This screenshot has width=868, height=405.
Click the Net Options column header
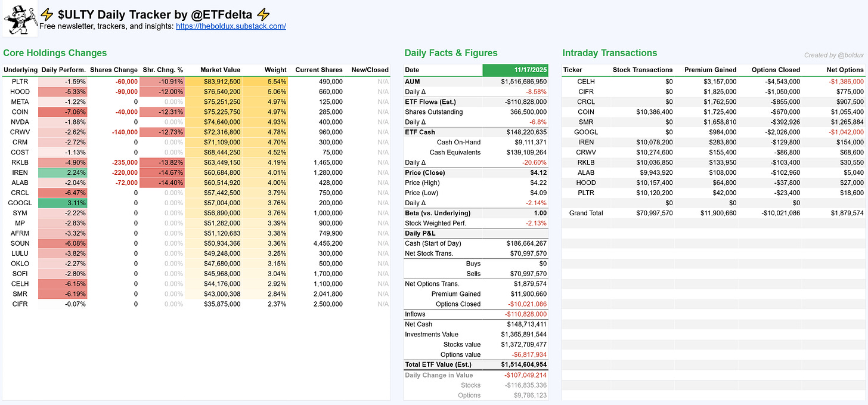(844, 70)
